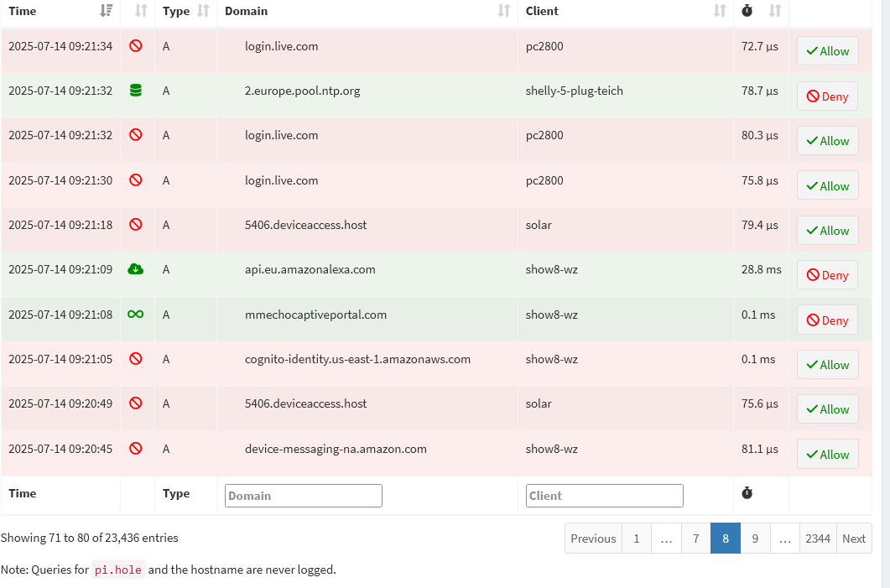Image resolution: width=890 pixels, height=588 pixels.
Task: Go to Next page of results
Action: click(x=854, y=538)
